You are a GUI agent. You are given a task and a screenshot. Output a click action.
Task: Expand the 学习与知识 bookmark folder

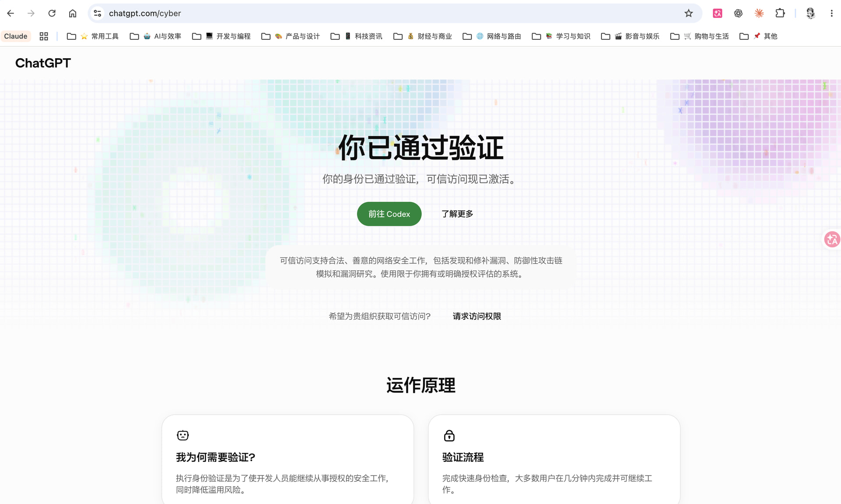561,36
